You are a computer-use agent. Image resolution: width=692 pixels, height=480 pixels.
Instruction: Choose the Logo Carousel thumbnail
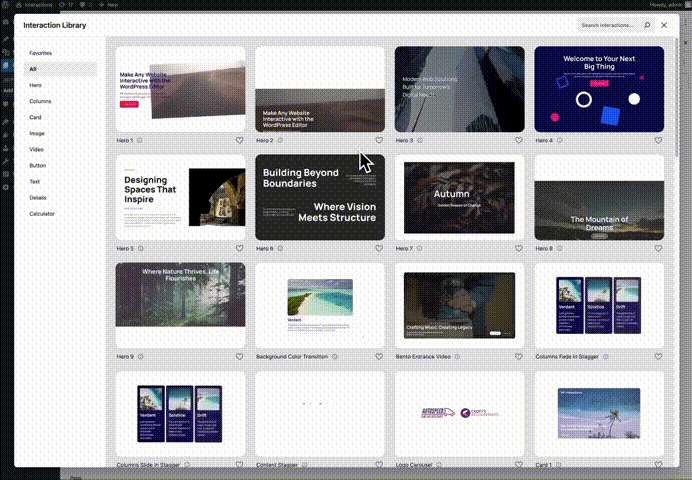tap(459, 412)
